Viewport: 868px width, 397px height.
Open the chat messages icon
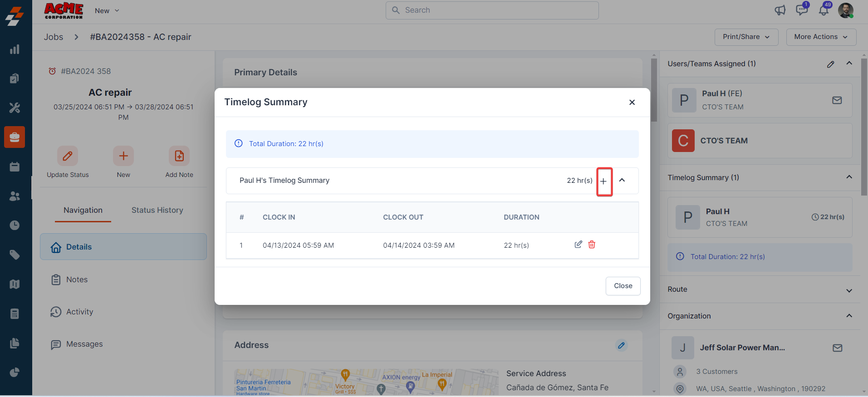pos(801,10)
